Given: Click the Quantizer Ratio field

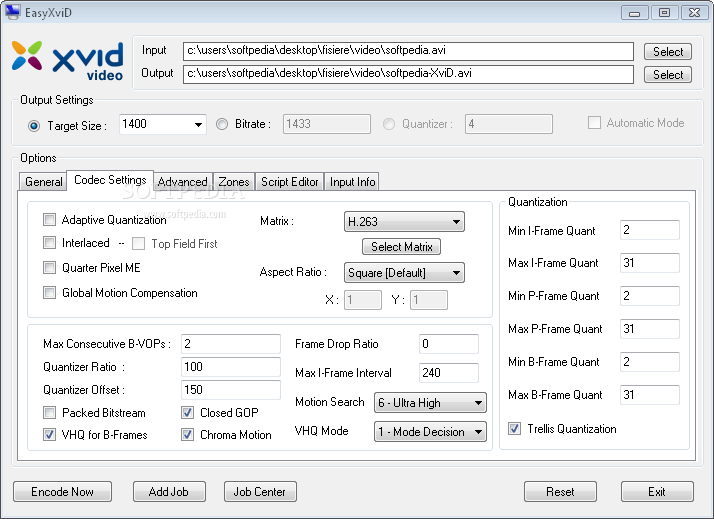Looking at the screenshot, I should pos(231,367).
